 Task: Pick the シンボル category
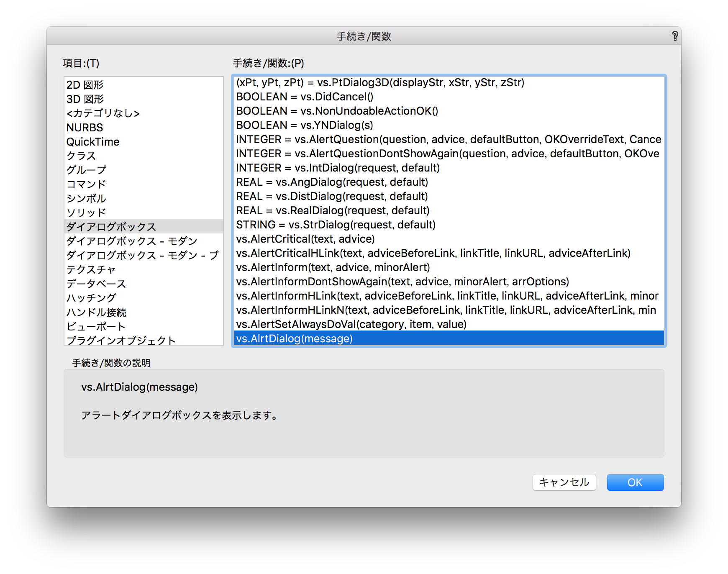click(x=144, y=199)
